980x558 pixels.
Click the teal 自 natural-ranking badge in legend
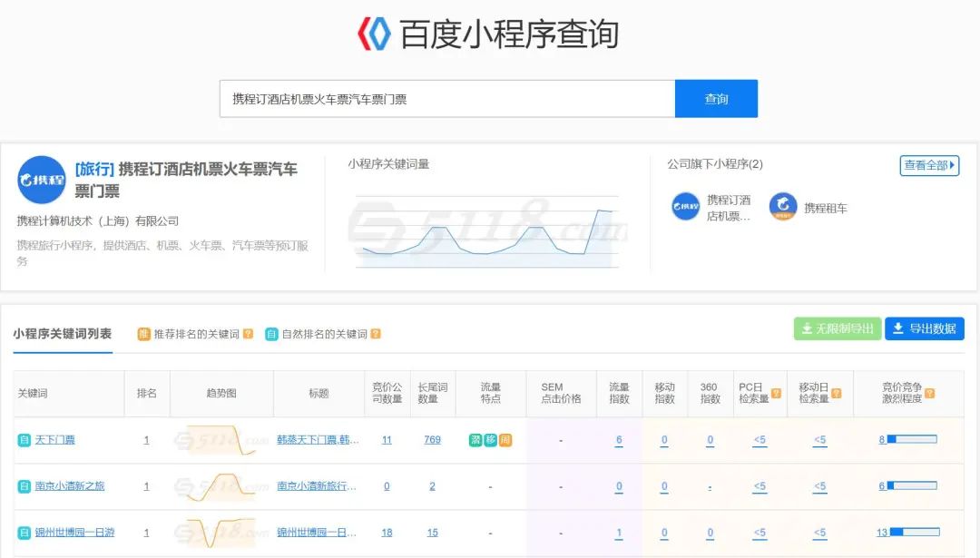pos(271,334)
